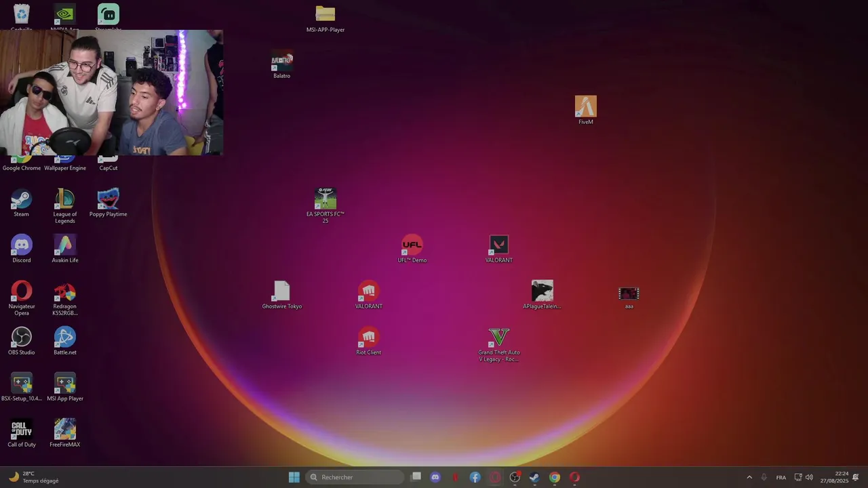Select the Discord desktop shortcut
Viewport: 868px width, 488px height.
click(x=22, y=249)
